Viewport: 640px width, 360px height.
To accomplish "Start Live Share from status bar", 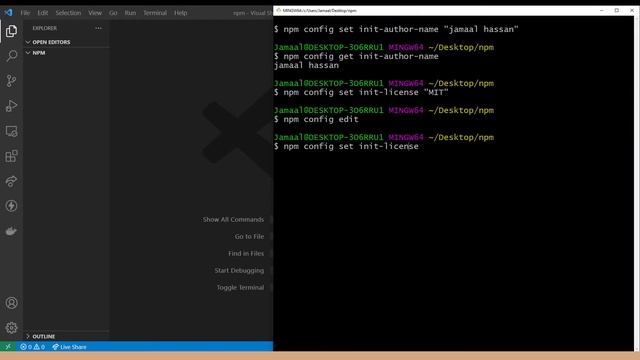I will click(69, 347).
